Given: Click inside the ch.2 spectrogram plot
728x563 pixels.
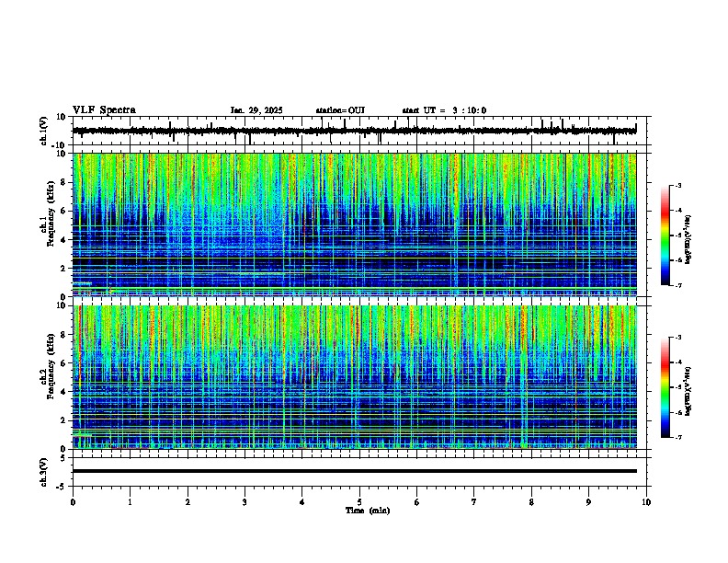Looking at the screenshot, I should pyautogui.click(x=355, y=377).
